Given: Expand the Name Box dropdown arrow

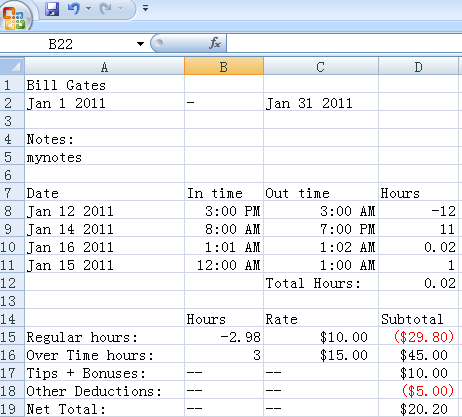Looking at the screenshot, I should (x=140, y=44).
